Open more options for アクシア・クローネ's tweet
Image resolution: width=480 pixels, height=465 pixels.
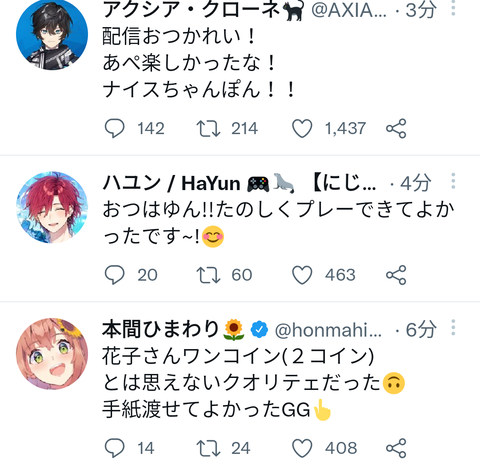(453, 7)
